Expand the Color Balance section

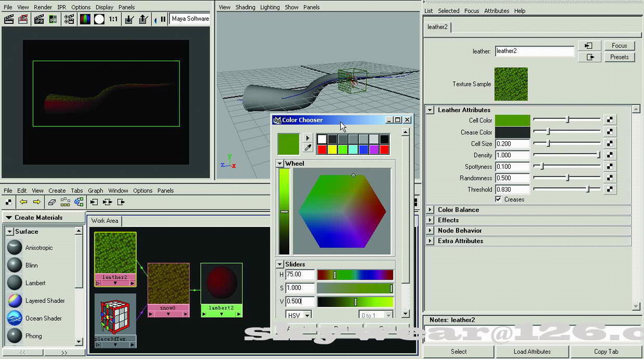(430, 209)
